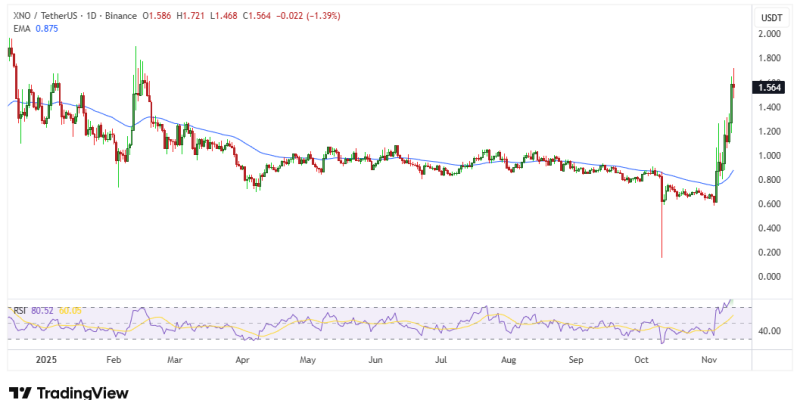Open the USDT currency selector
Viewport: 800px width, 400px height.
click(771, 18)
